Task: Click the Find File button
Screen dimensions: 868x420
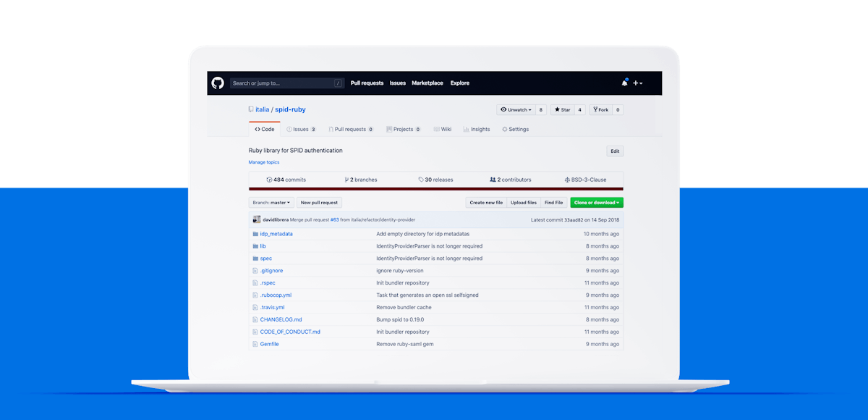Action: point(554,203)
